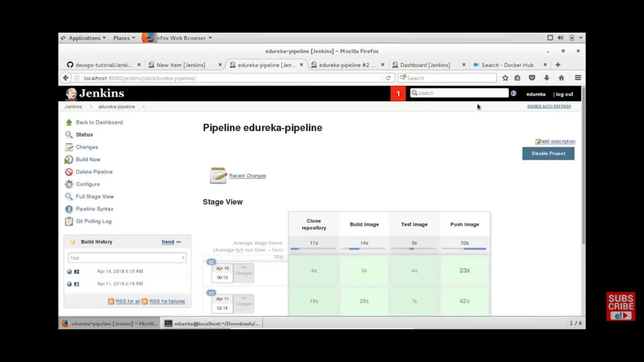Open a new tab with plus icon
Screen dimensions: 644x362
tap(558, 65)
